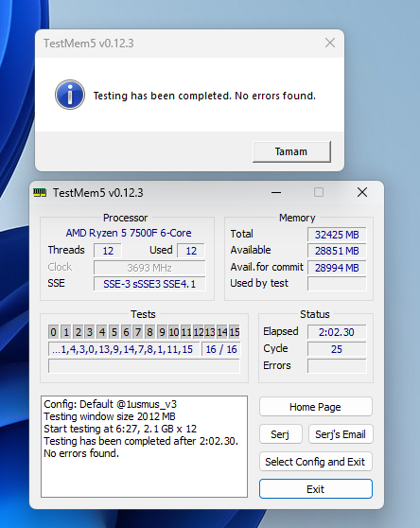
Task: Select test box number 13
Action: 210,332
